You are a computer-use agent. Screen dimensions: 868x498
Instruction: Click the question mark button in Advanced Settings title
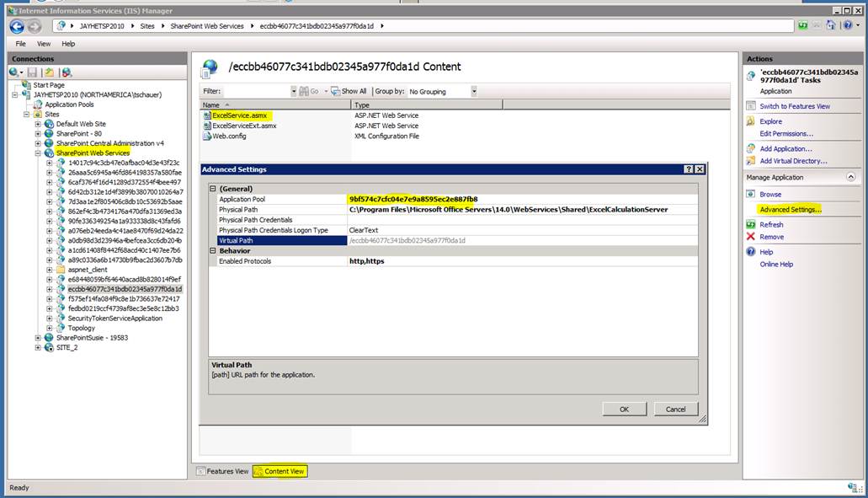point(689,169)
